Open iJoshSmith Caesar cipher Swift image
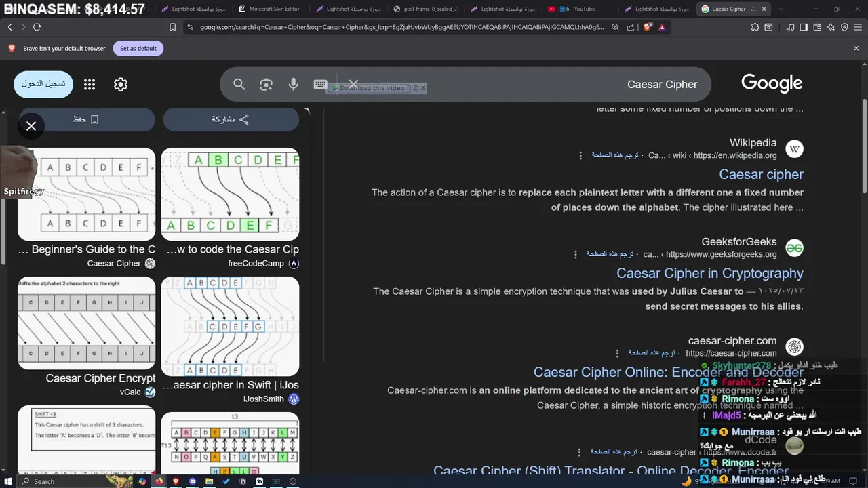The image size is (868, 488). click(x=230, y=326)
